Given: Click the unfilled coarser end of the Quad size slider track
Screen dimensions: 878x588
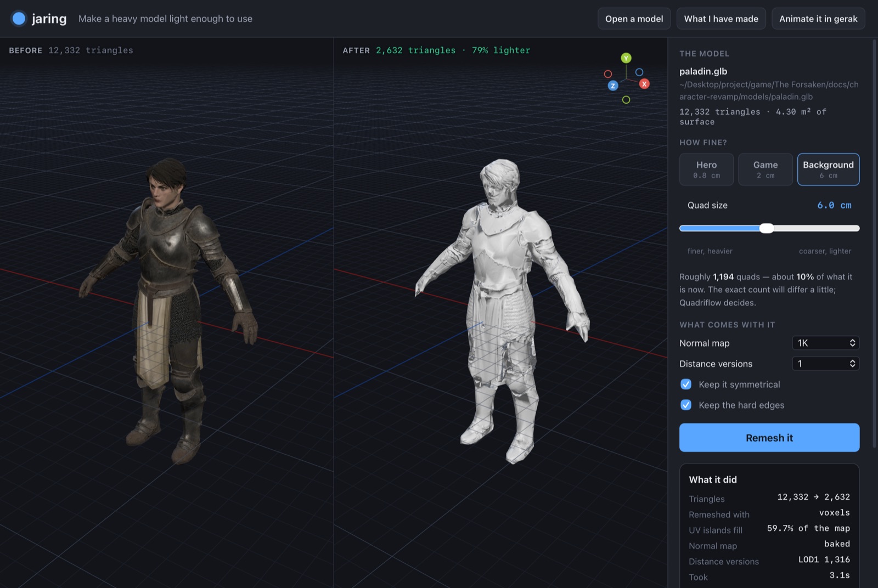Looking at the screenshot, I should 817,228.
